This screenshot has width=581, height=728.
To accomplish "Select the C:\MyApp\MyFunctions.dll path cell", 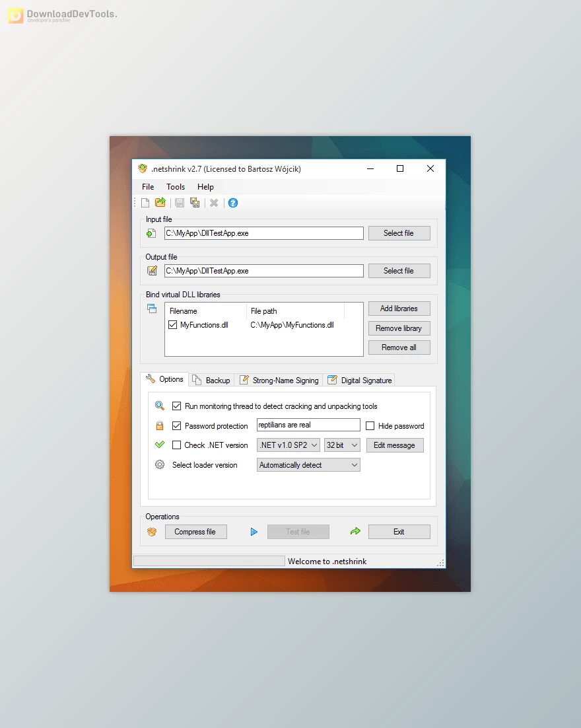I will click(292, 325).
